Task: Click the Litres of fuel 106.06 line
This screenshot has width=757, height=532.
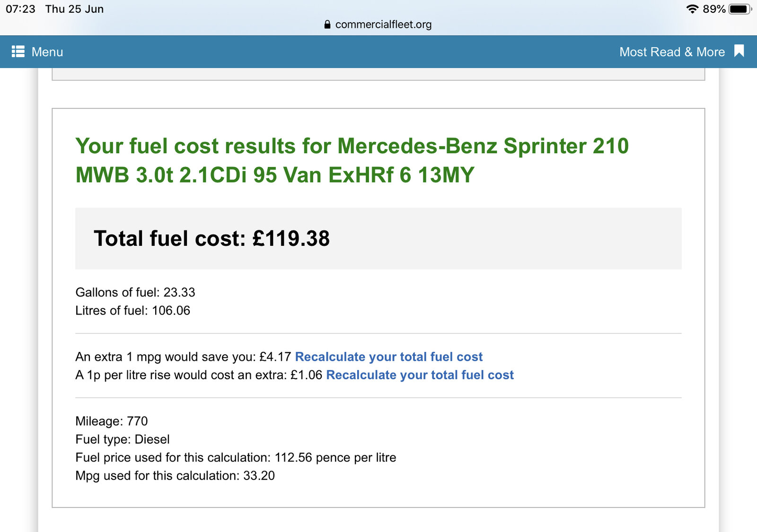Action: 132,311
